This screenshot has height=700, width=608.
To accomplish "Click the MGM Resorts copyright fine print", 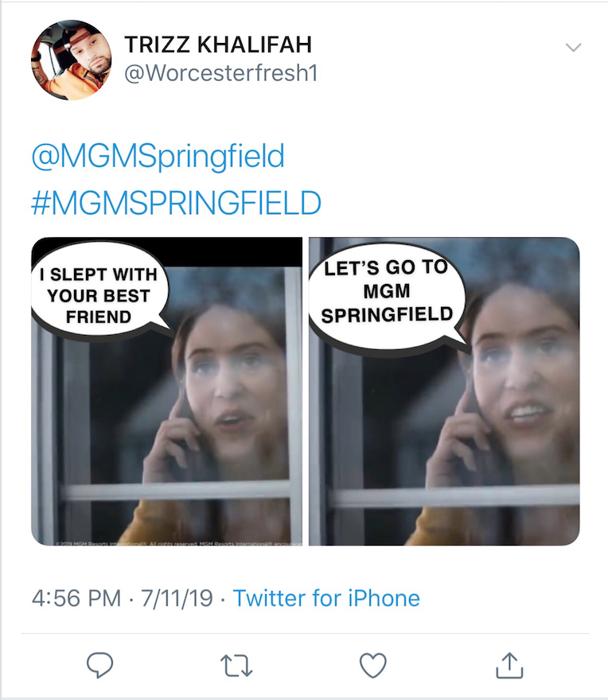I will tap(179, 543).
